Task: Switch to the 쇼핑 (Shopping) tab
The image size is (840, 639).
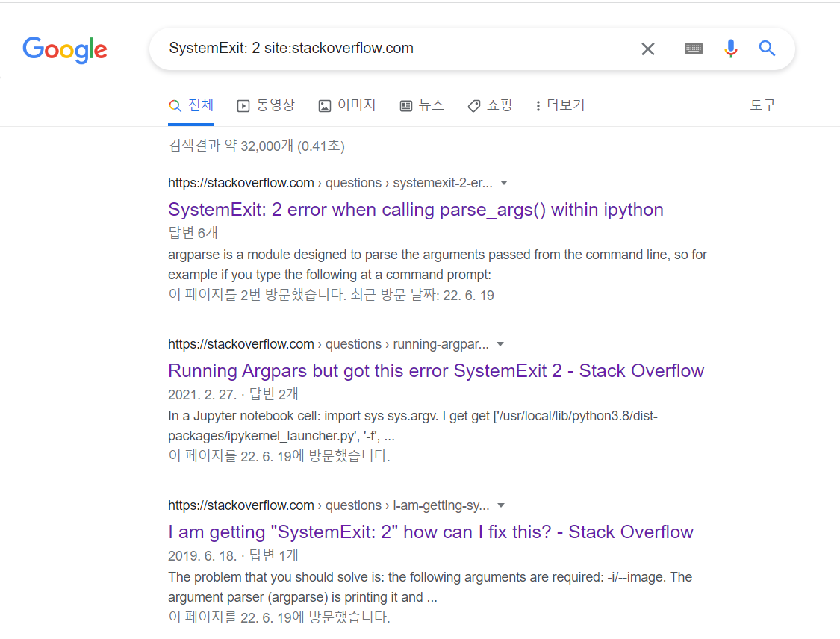Action: (x=490, y=105)
